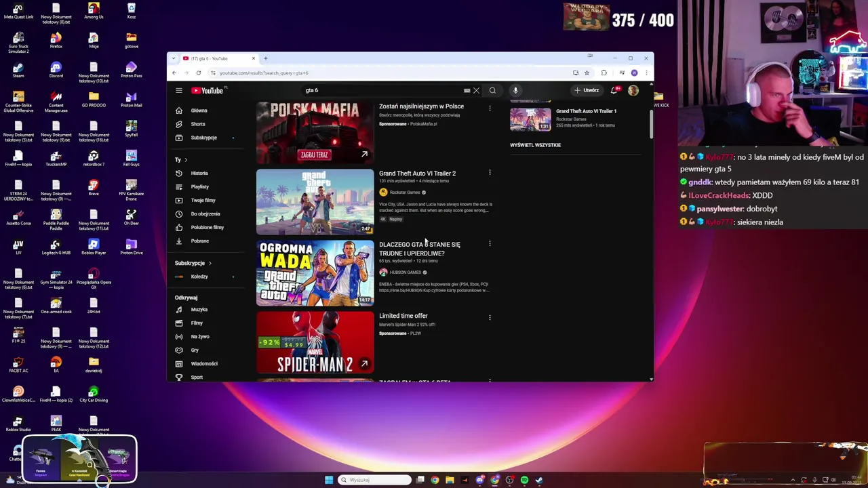Open Chrome three-dot menu
The image size is (868, 488).
646,73
